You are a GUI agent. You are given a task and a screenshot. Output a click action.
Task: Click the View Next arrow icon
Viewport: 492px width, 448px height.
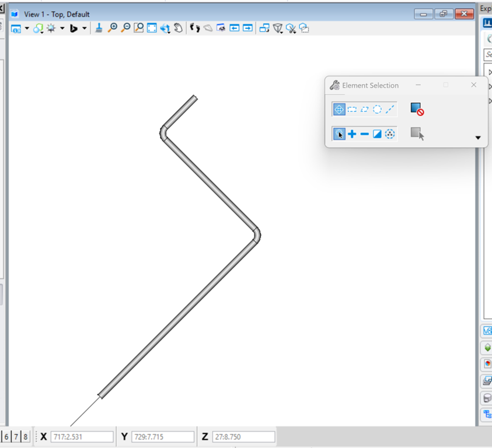pyautogui.click(x=247, y=28)
